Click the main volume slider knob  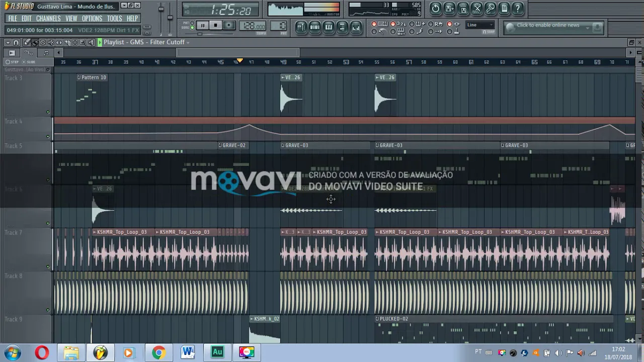161,9
